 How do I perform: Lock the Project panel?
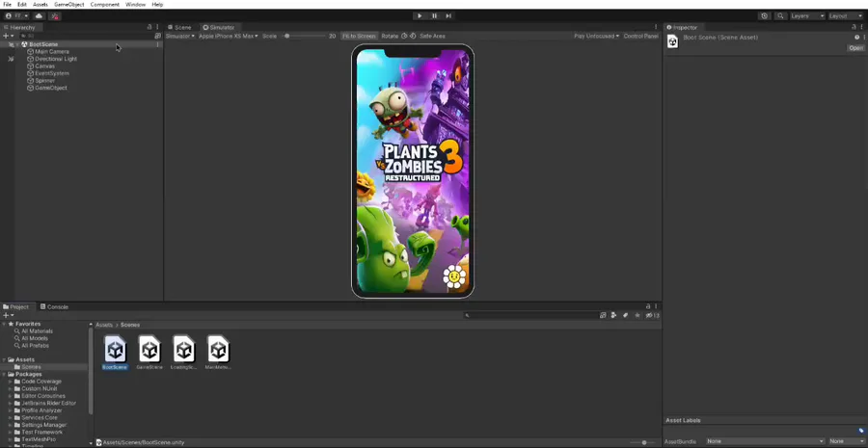tap(648, 306)
